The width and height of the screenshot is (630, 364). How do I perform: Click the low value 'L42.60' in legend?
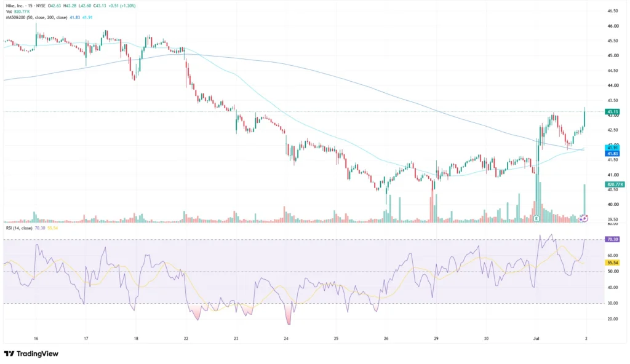click(x=85, y=6)
